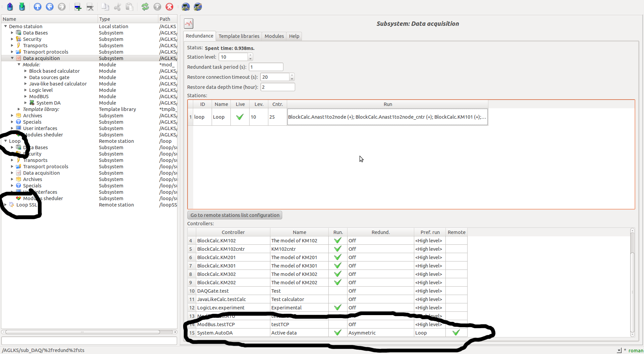Expand the Archives subsystem under Demo station
The height and width of the screenshot is (354, 644).
[x=12, y=116]
